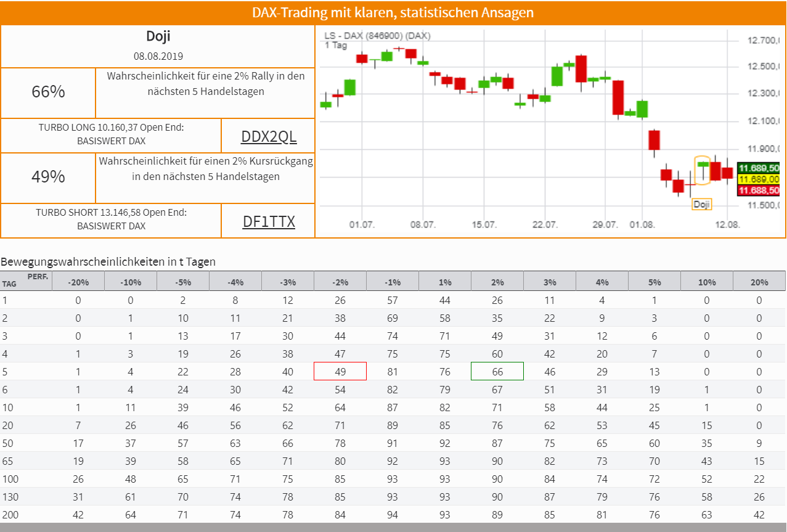Click the 10% column header
The height and width of the screenshot is (532, 787).
(x=707, y=282)
